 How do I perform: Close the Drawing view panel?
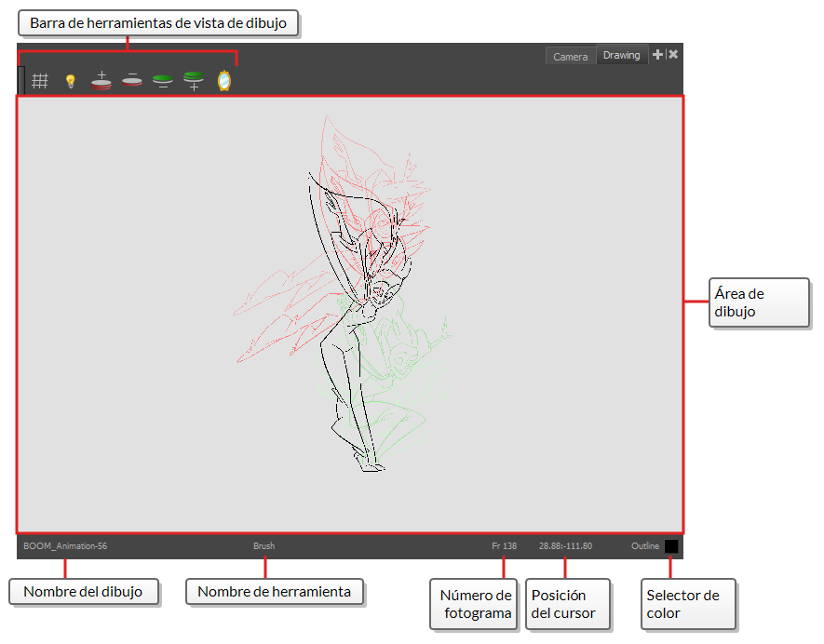tap(673, 54)
